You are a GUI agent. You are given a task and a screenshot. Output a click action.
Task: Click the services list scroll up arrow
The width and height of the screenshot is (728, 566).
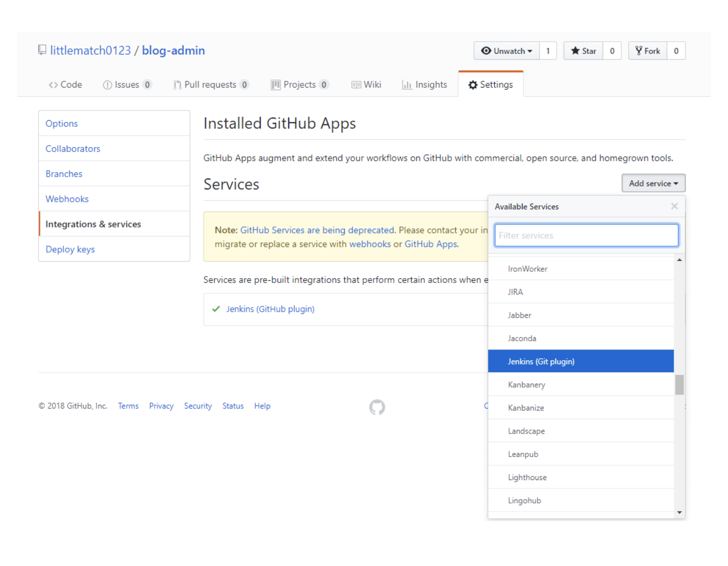679,260
